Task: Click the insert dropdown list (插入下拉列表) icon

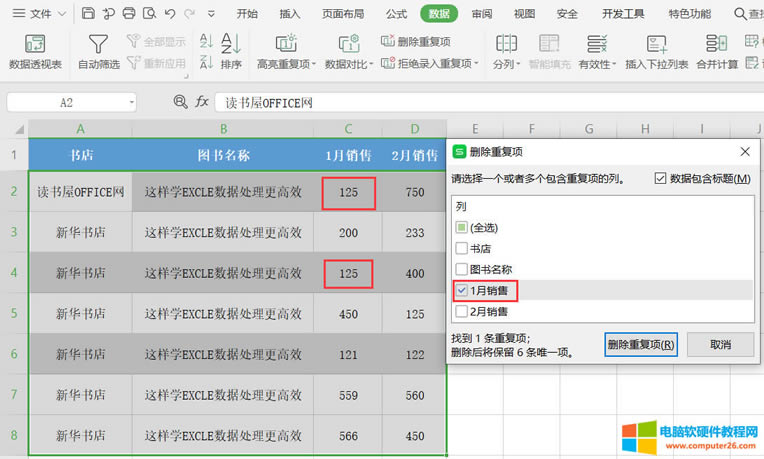Action: click(x=656, y=44)
